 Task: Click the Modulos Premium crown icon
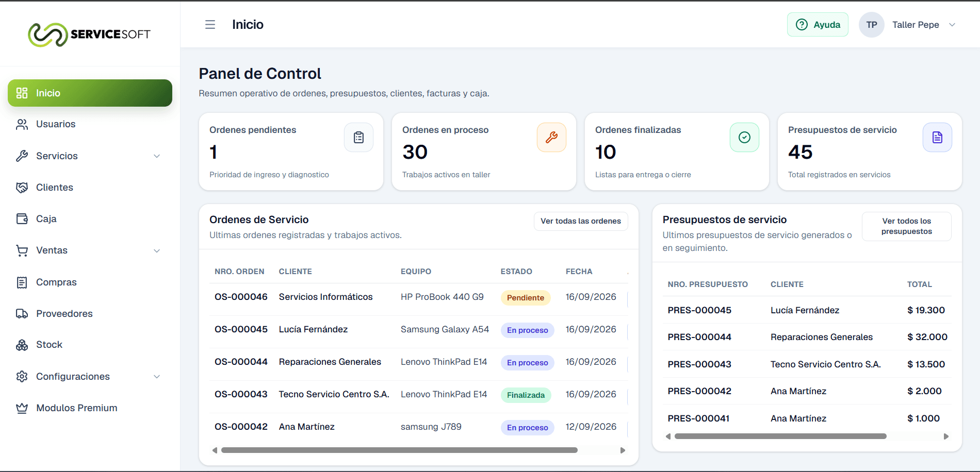[x=22, y=408]
